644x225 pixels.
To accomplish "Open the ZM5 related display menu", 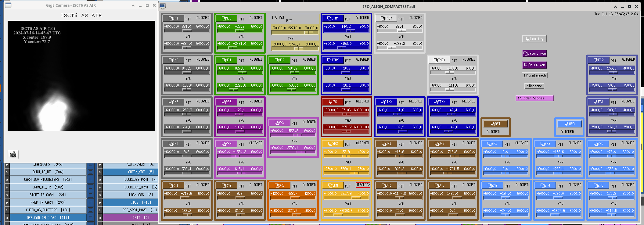I will point(599,144).
